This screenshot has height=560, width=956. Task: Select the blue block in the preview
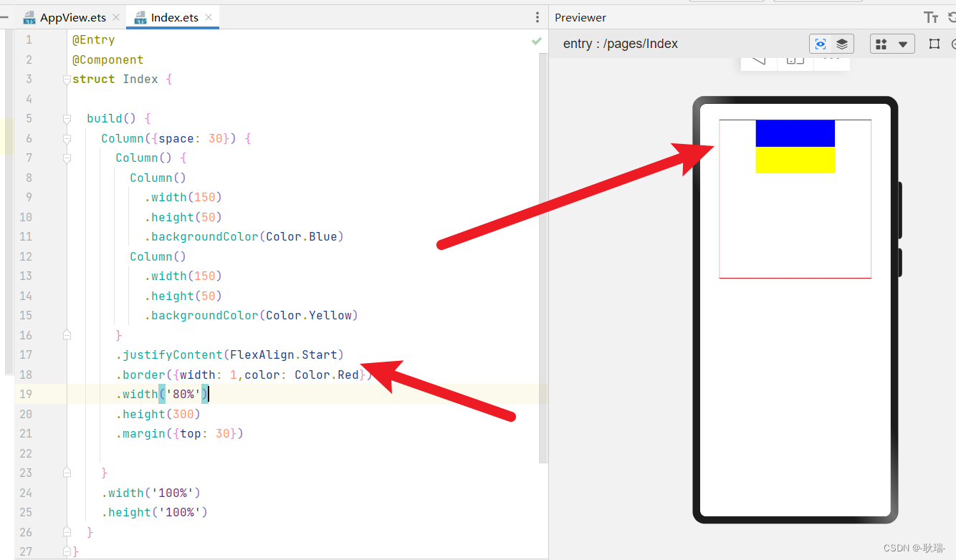tap(795, 133)
